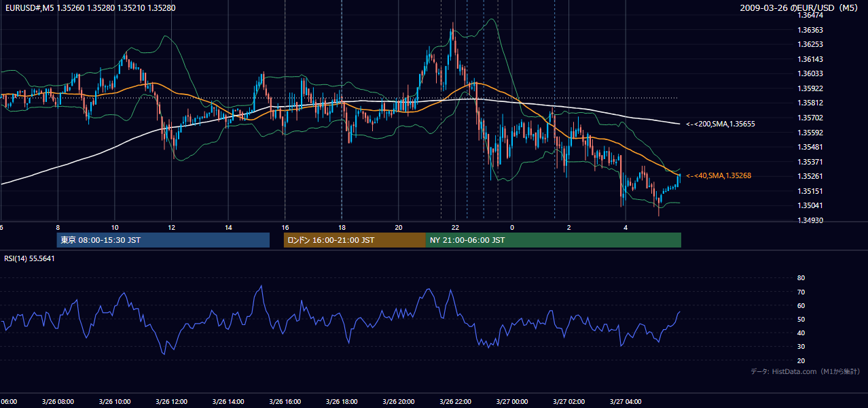The height and width of the screenshot is (408, 868).
Task: Click price axis value 1.35922
Action: [x=810, y=88]
